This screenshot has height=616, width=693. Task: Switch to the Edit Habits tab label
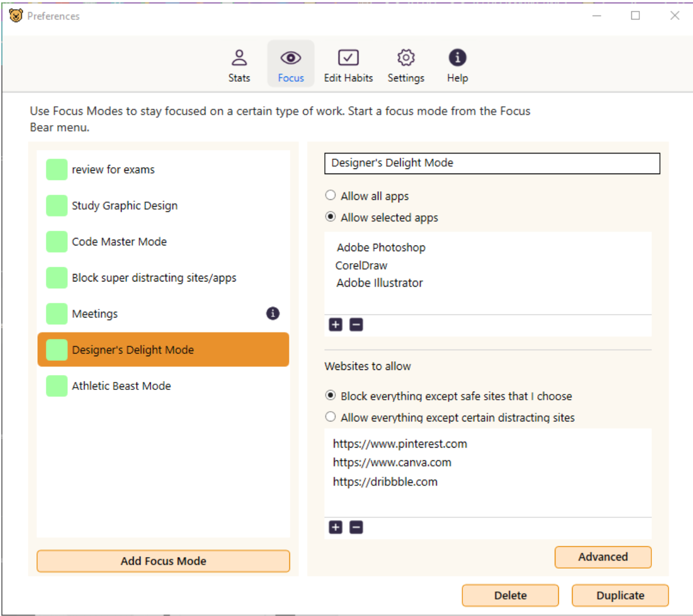(348, 78)
